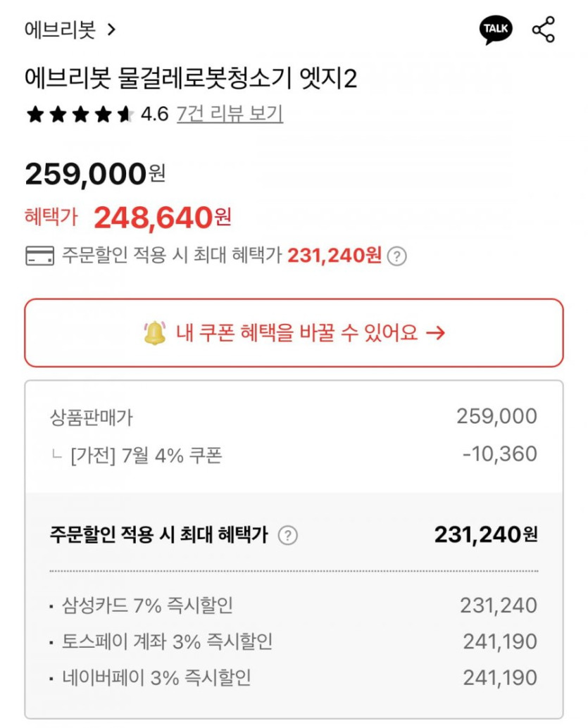Image resolution: width=588 pixels, height=728 pixels.
Task: Click the 에브리봇 물걸레로봇청소기 엣지2 product title
Action: (190, 78)
